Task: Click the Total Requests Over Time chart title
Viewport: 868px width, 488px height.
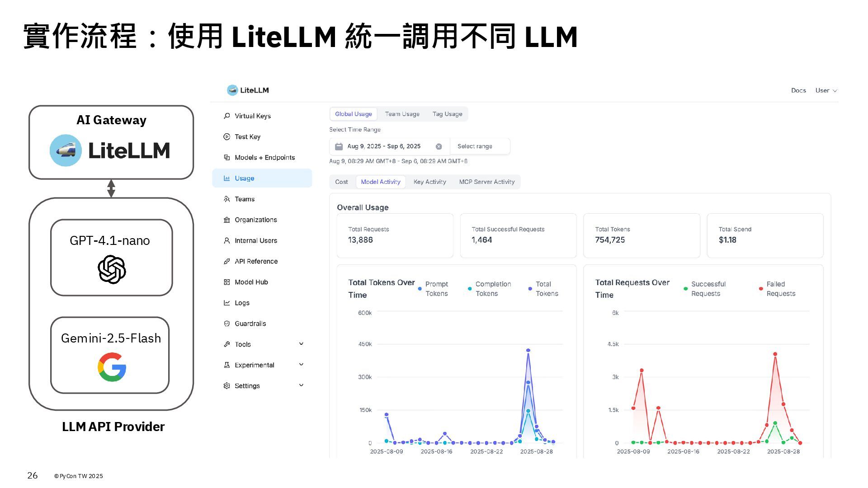Action: pos(632,289)
